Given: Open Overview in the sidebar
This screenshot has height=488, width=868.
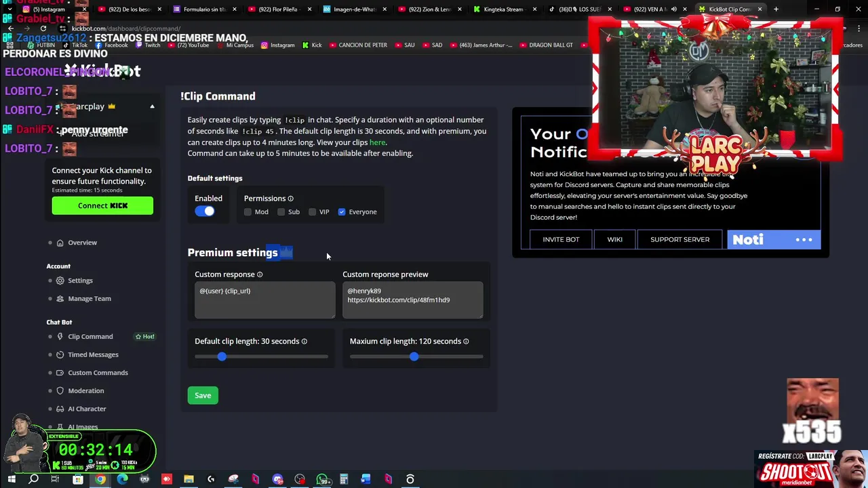Looking at the screenshot, I should pyautogui.click(x=82, y=243).
